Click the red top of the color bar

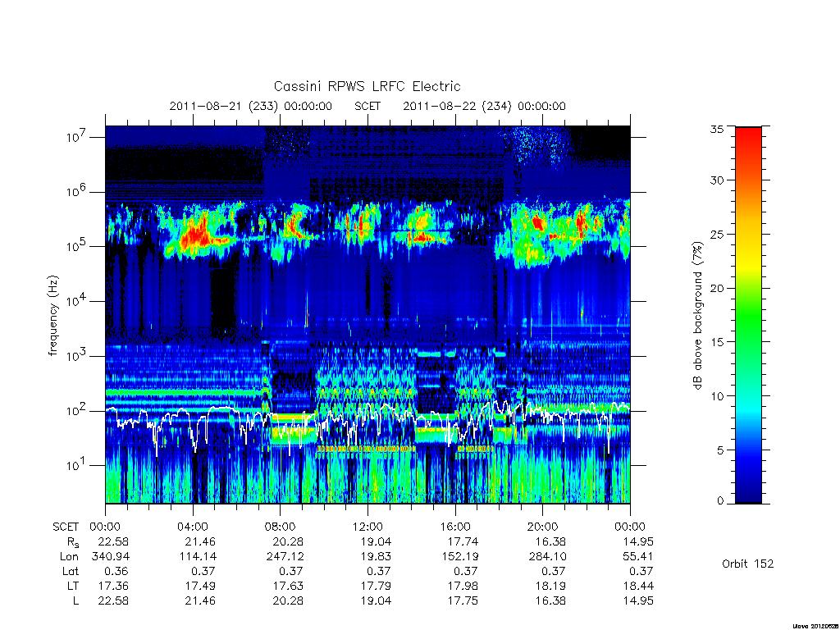[748, 139]
